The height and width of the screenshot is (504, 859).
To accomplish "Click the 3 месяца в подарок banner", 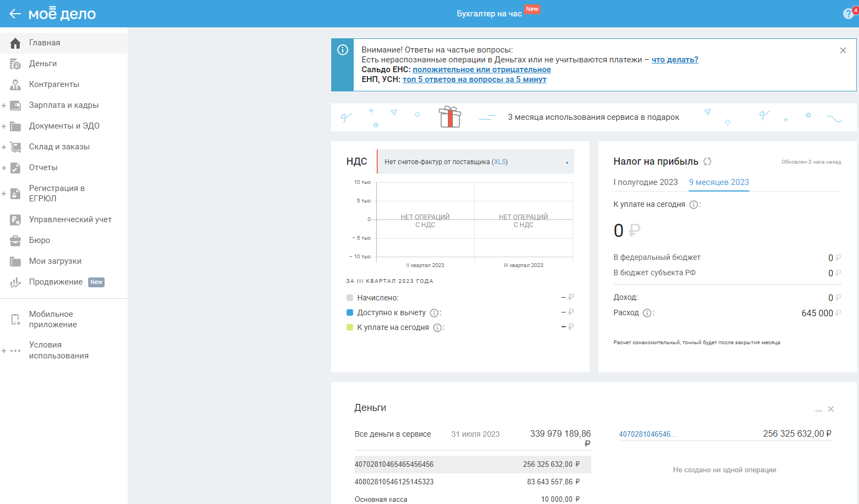I will (x=593, y=117).
